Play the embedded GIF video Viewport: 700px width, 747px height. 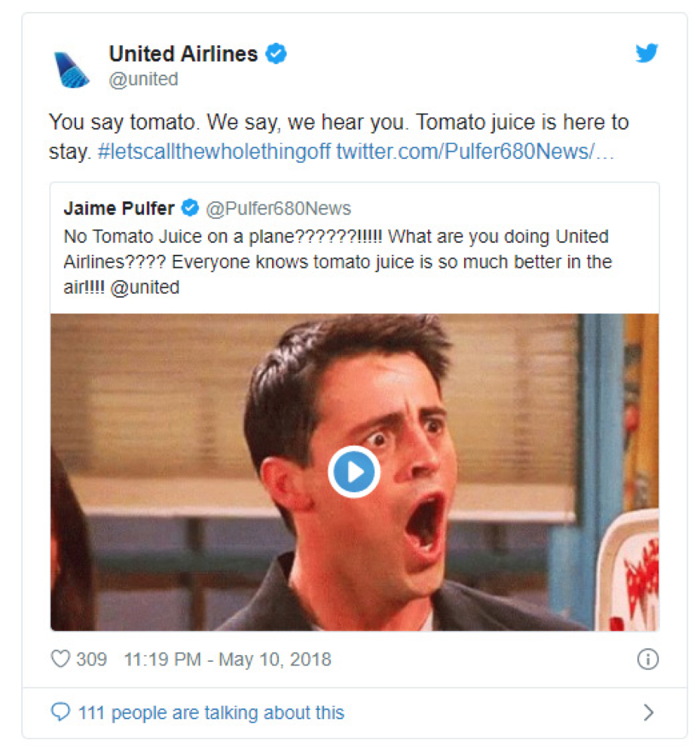[x=354, y=472]
